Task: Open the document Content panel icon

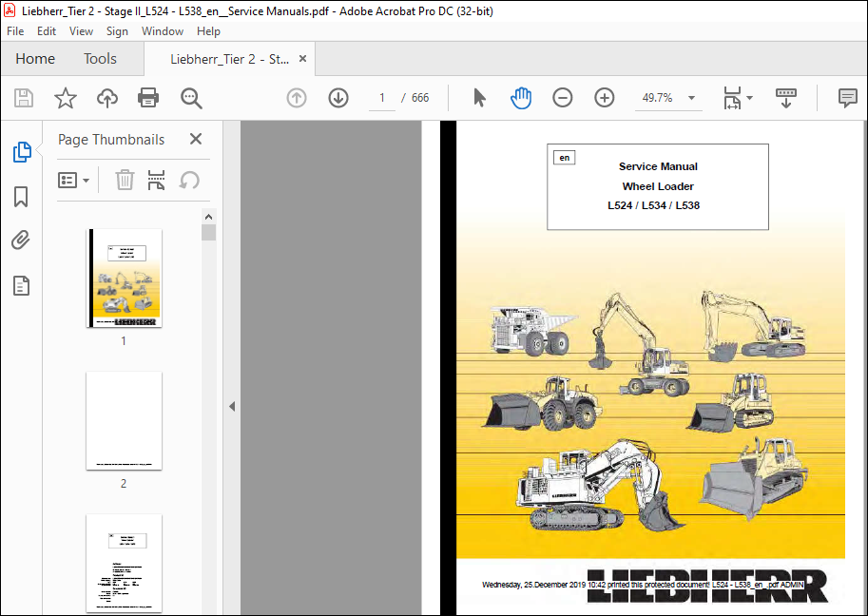Action: point(21,285)
